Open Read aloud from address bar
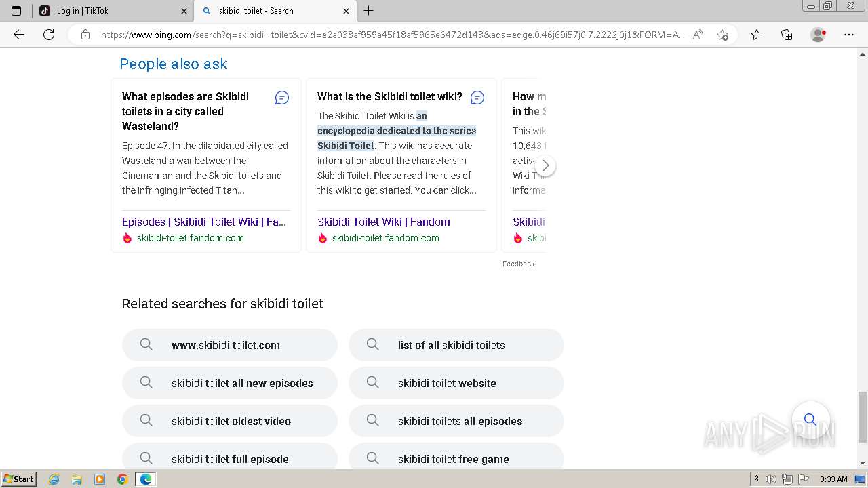Image resolution: width=868 pixels, height=488 pixels. click(698, 35)
